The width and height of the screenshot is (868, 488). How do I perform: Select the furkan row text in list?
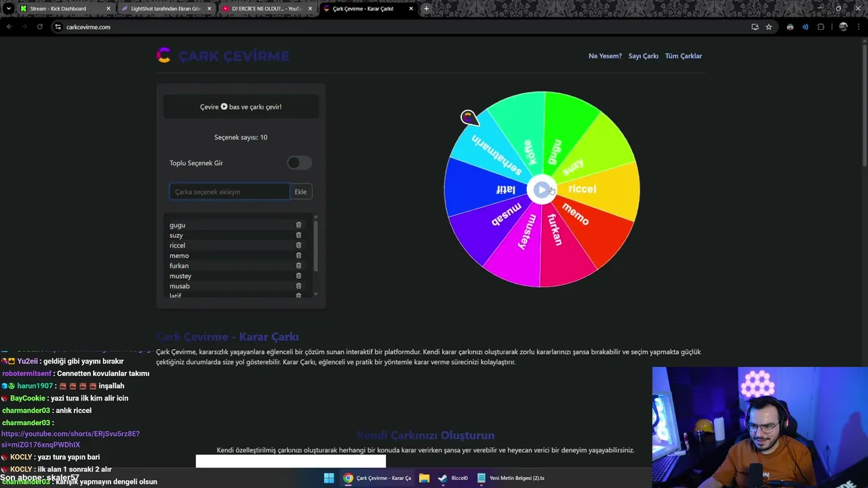click(x=179, y=266)
